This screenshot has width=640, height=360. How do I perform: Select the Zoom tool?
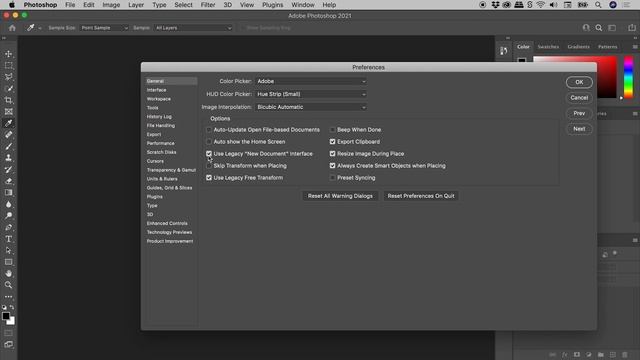pos(9,285)
